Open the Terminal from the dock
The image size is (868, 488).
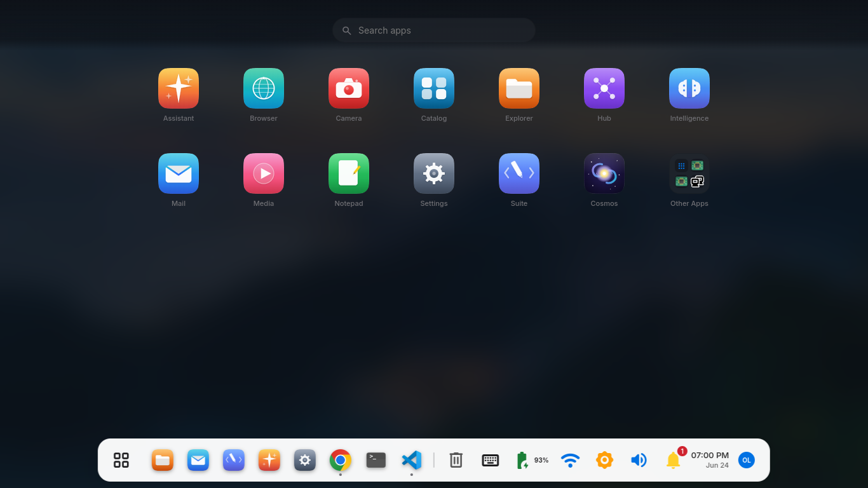pos(376,460)
